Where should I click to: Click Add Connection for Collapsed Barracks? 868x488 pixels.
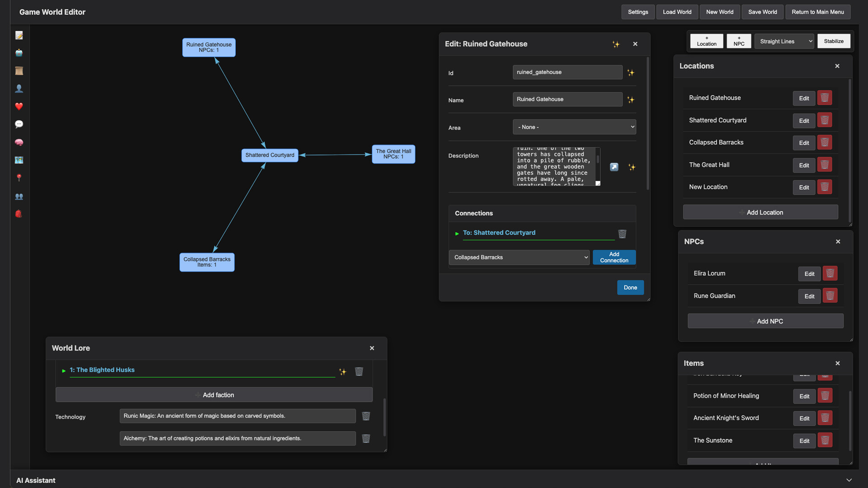614,257
